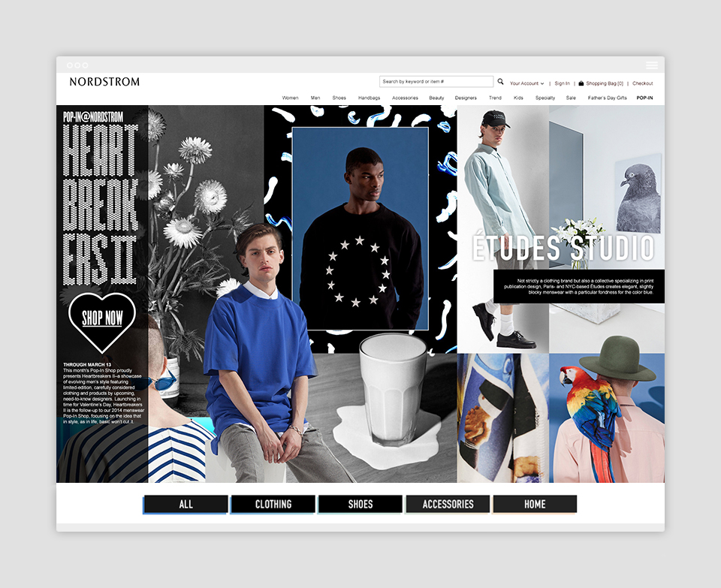Open the shopping bag icon
Image resolution: width=721 pixels, height=588 pixels.
(581, 83)
